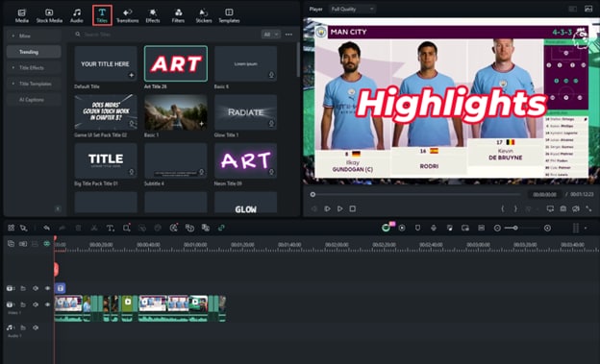This screenshot has height=364, width=600.
Task: Open the All filter dropdown
Action: pyautogui.click(x=270, y=35)
